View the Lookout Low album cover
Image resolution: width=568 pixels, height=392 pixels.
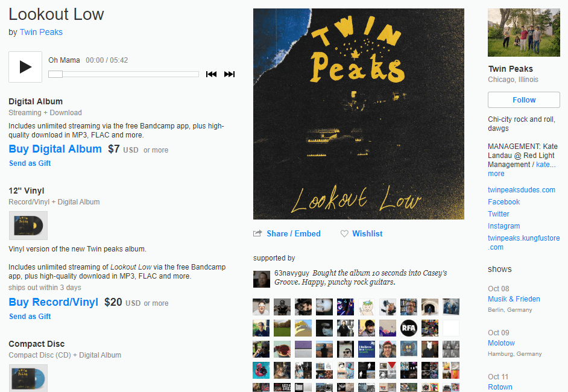click(359, 114)
